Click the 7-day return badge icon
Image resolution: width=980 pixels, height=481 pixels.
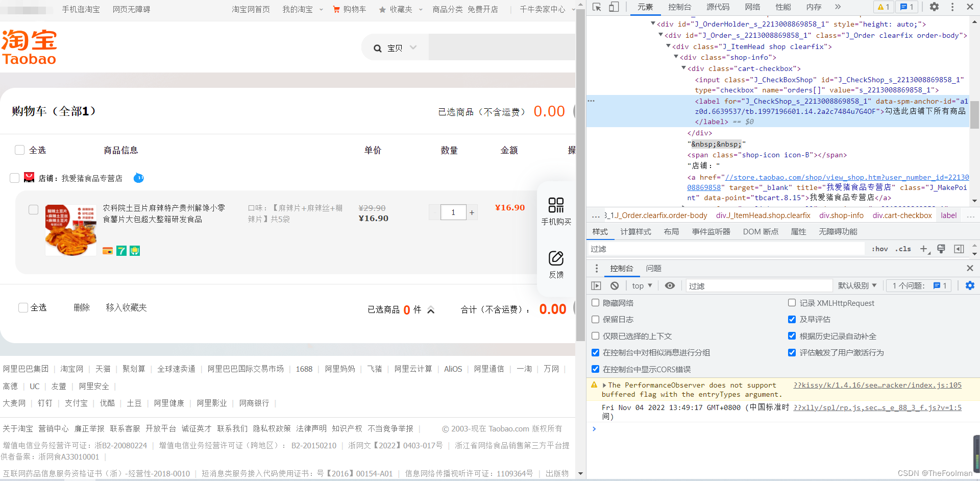click(x=121, y=251)
